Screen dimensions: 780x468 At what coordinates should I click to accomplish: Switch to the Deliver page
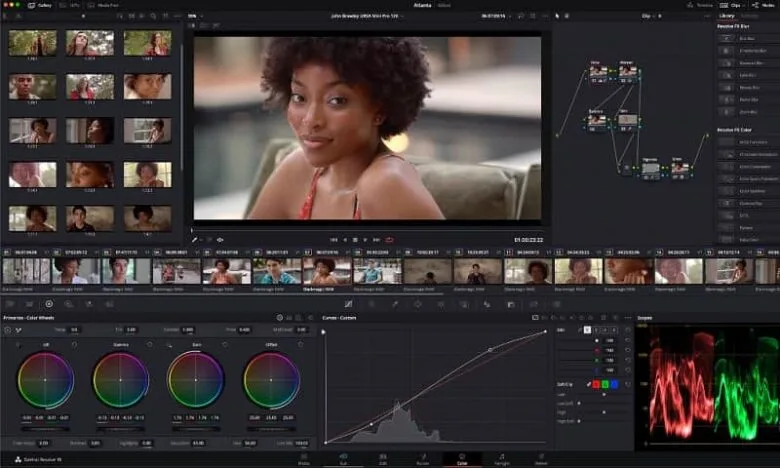[x=541, y=459]
